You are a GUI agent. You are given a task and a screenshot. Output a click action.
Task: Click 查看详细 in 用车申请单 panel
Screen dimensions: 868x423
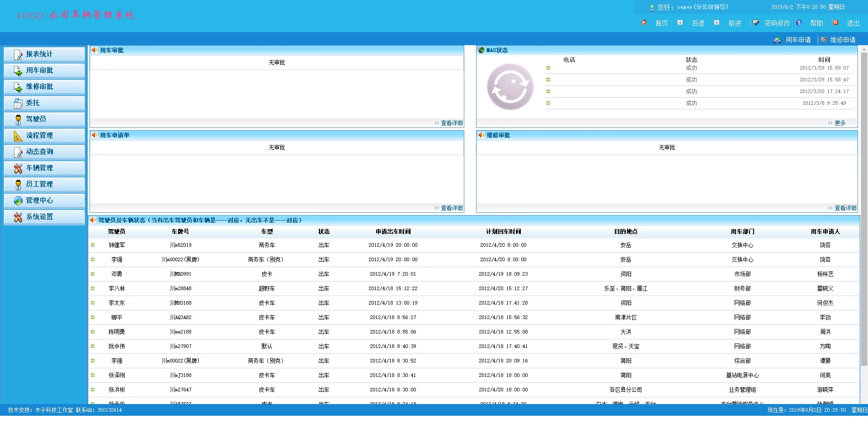[452, 208]
